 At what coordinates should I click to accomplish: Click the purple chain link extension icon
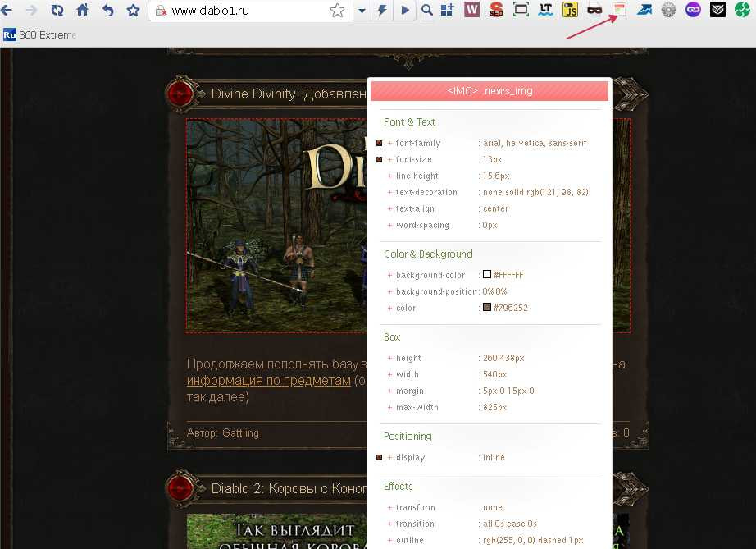pos(693,9)
